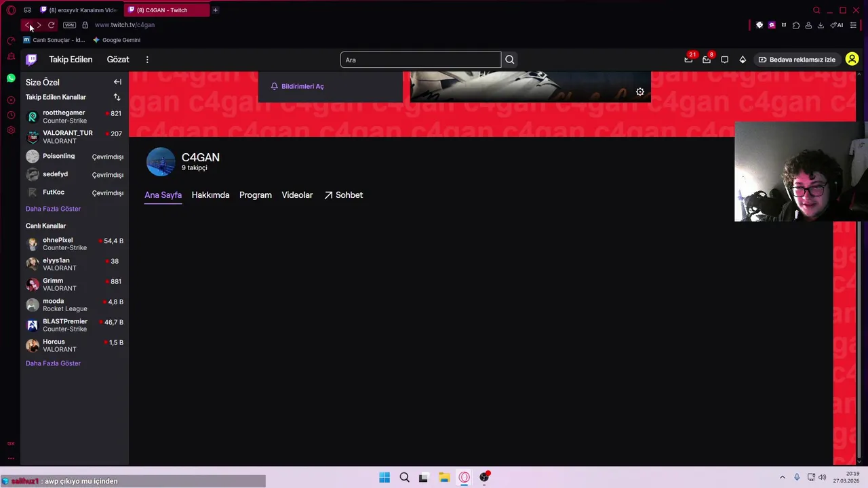
Task: Open a new browser tab with plus
Action: coord(215,10)
